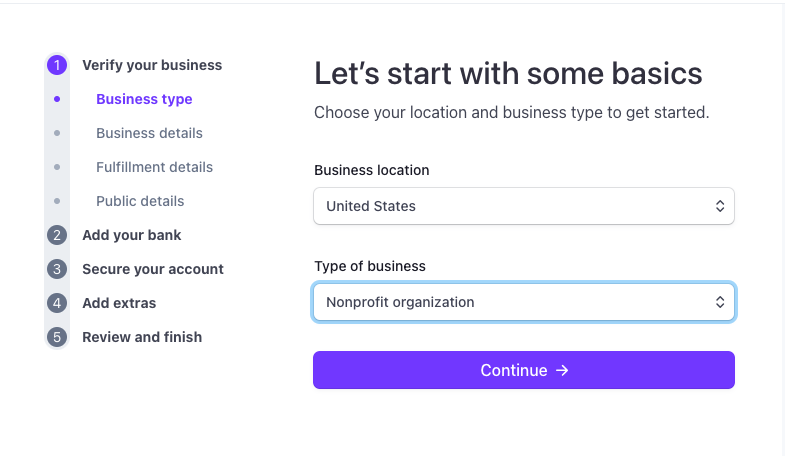Viewport: 785px width, 456px height.
Task: Go to the Fulfillment details sub-step
Action: (x=154, y=167)
